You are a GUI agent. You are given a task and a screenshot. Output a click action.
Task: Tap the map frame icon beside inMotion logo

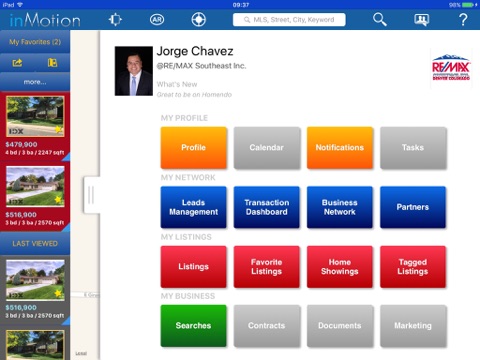(x=115, y=20)
